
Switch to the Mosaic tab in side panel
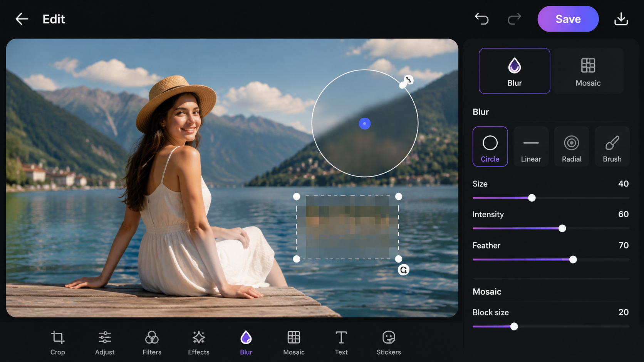588,71
